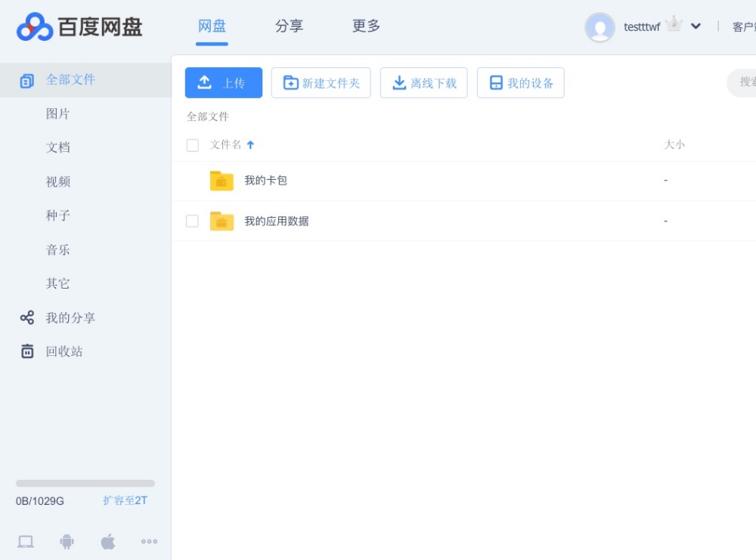
Task: Click the 文件名 sort arrow
Action: [x=251, y=145]
